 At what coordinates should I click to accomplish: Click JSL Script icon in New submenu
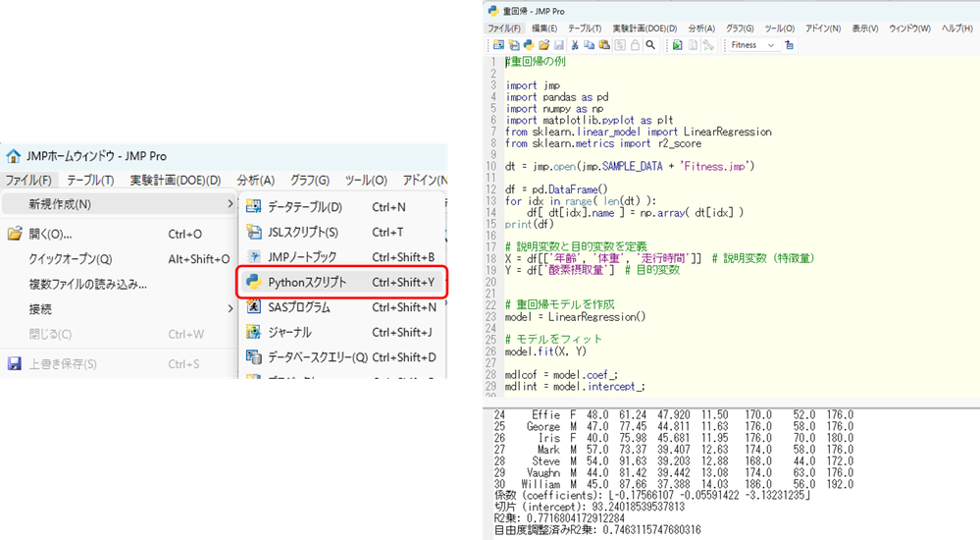tap(253, 232)
